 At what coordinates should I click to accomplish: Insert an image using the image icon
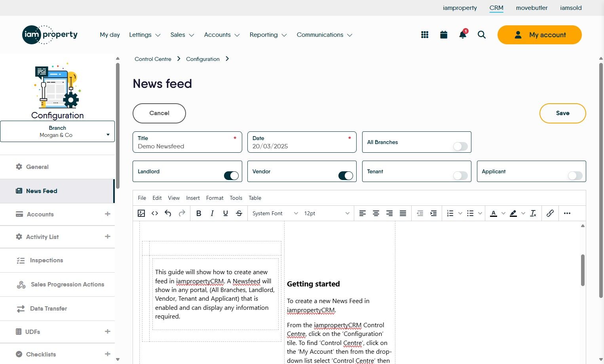141,213
